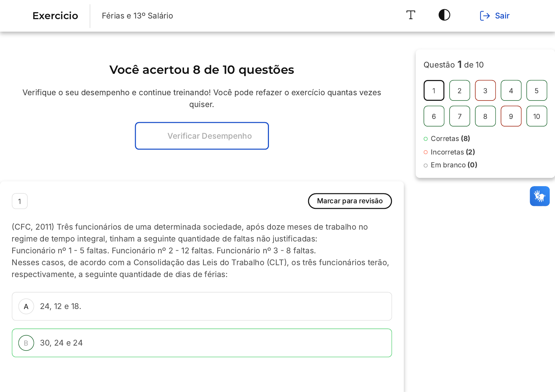The image size is (555, 392).
Task: Click the Verificar Desempenho button
Action: [x=202, y=136]
